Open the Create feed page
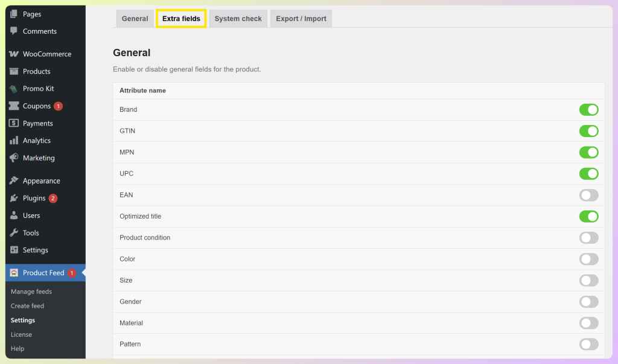618x364 pixels. pyautogui.click(x=27, y=306)
